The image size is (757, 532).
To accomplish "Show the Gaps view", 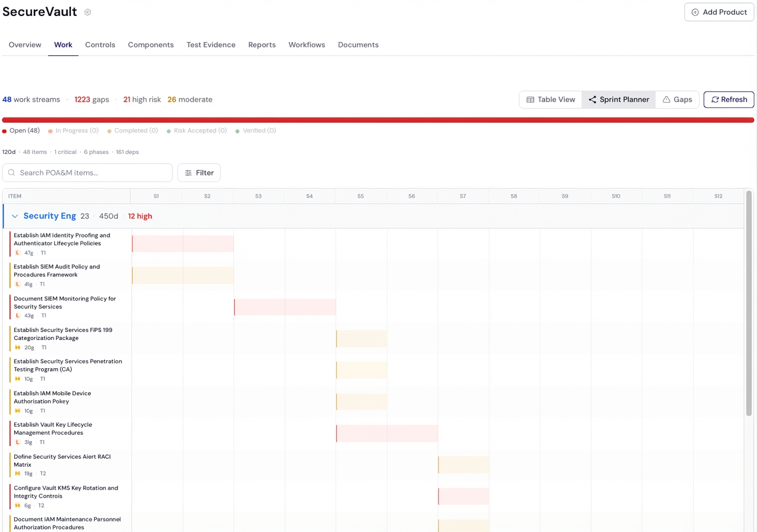I will (x=678, y=100).
